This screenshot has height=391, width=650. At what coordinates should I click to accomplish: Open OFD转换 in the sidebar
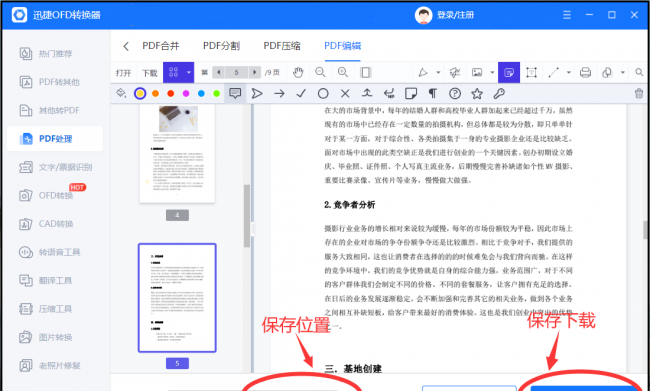coord(55,195)
